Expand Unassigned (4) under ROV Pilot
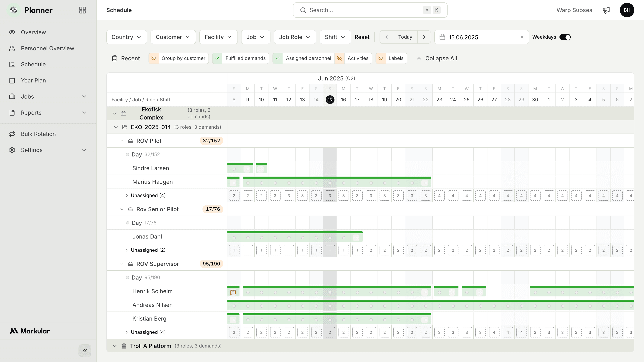This screenshot has width=644, height=362. (127, 195)
